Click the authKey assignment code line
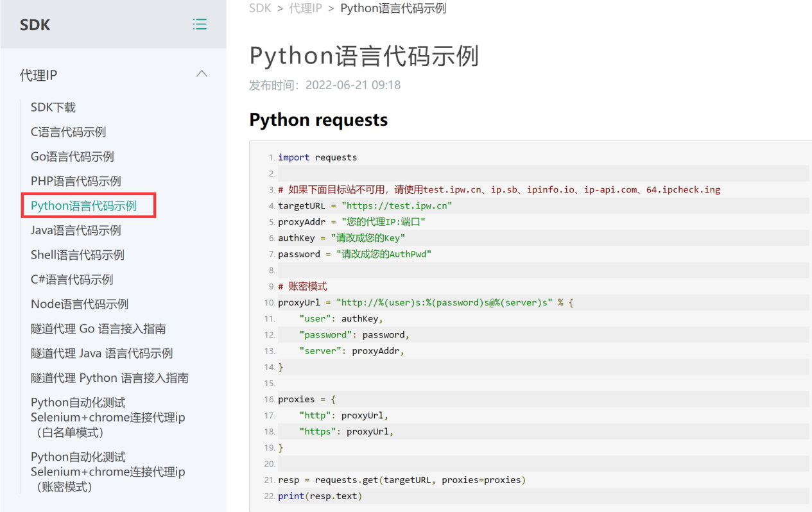This screenshot has width=812, height=512. click(341, 238)
